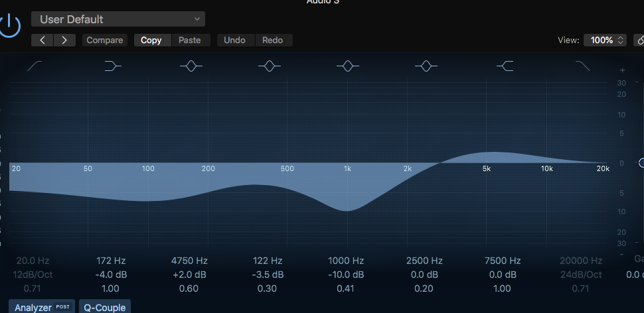644x313 pixels.
Task: Toggle the low shelf band icon
Action: (x=114, y=66)
